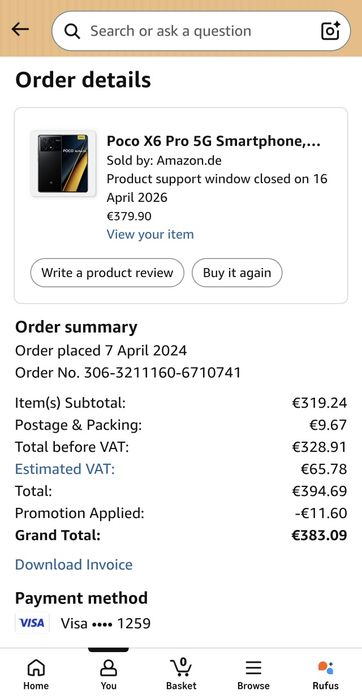Tap the back arrow icon

[20, 30]
